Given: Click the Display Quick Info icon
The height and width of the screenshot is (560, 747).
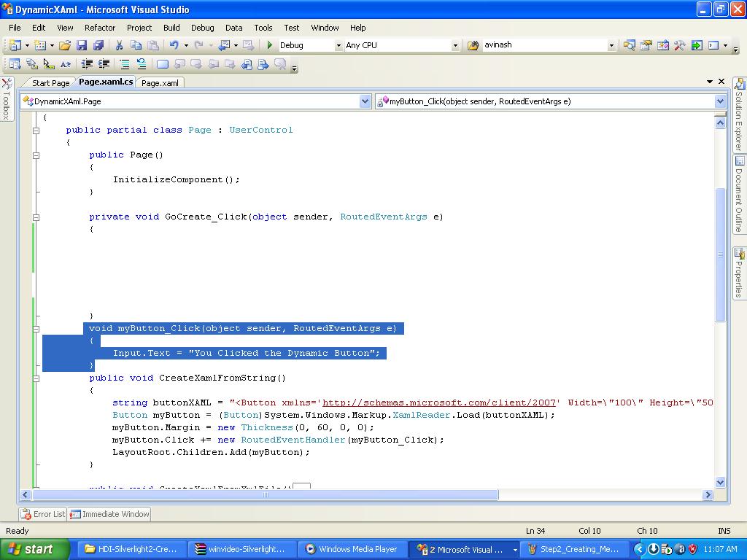Looking at the screenshot, I should (x=49, y=64).
